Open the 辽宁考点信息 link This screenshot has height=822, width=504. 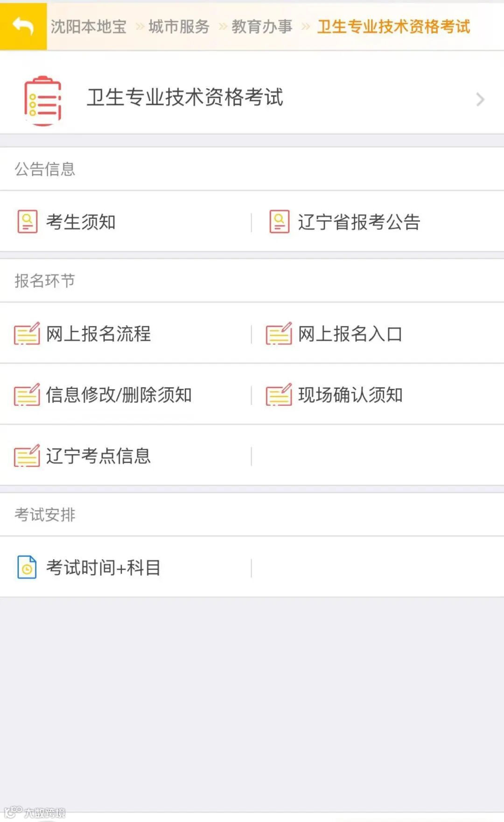[x=98, y=456]
